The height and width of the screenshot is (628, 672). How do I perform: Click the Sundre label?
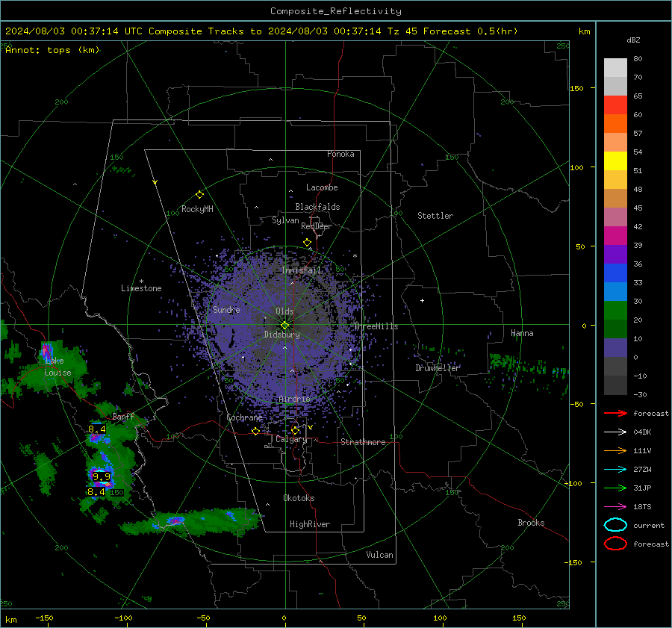[x=226, y=309]
